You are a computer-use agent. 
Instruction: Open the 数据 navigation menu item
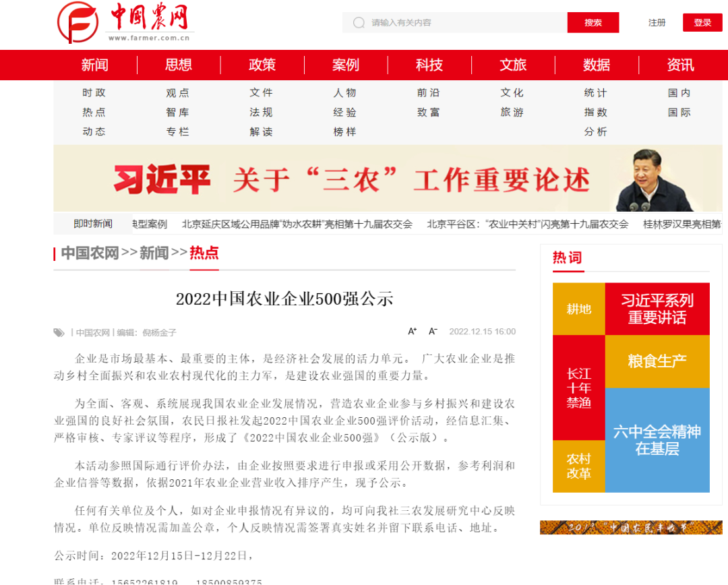[597, 65]
